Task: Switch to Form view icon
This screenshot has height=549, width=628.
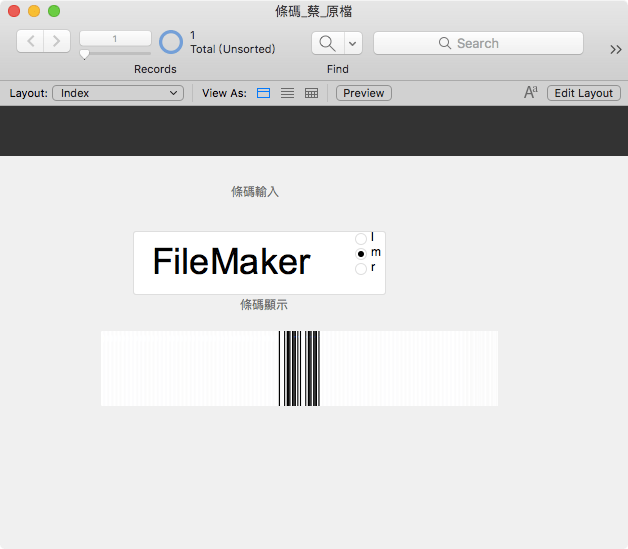Action: tap(263, 93)
